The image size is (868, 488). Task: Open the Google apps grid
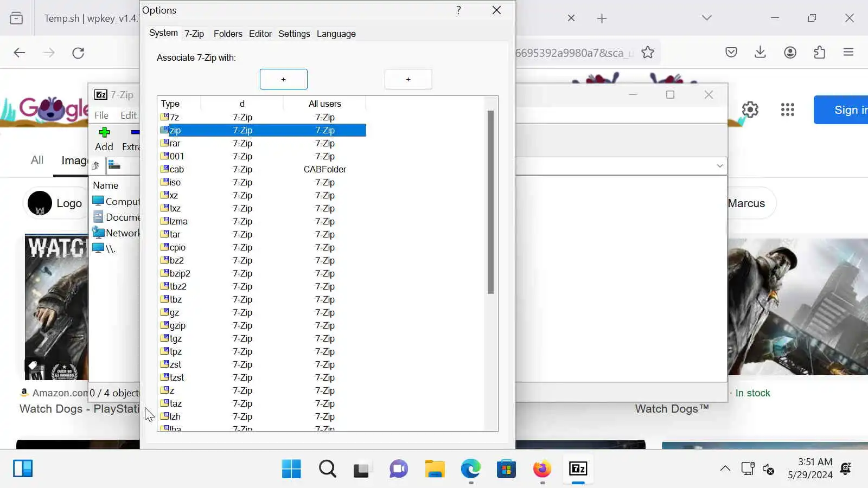[788, 110]
